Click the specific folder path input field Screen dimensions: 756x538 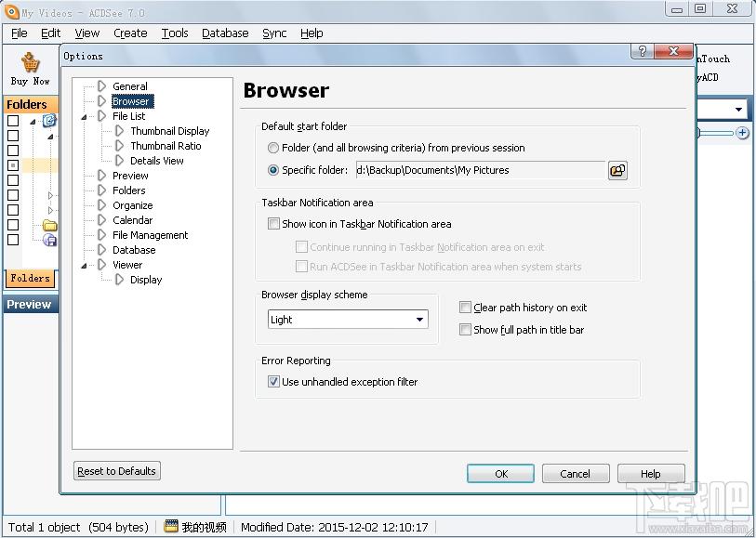pos(480,170)
